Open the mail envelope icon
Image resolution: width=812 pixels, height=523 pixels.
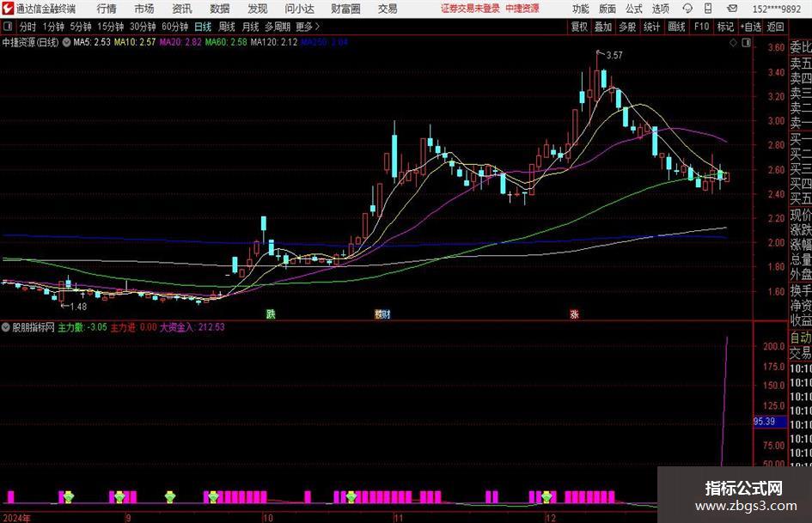coord(732,9)
